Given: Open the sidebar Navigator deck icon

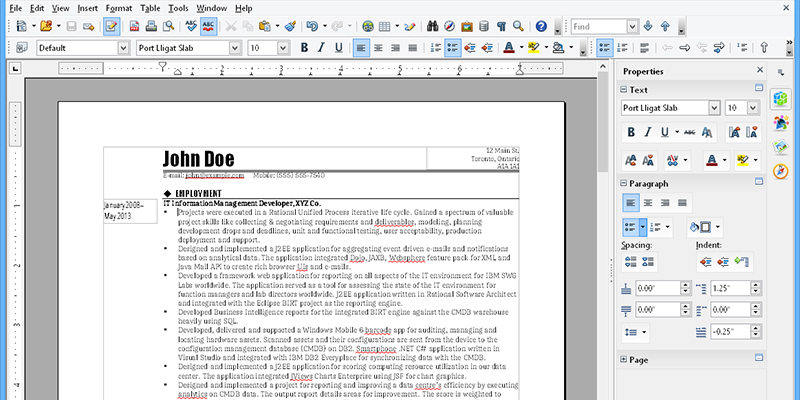Looking at the screenshot, I should point(781,172).
